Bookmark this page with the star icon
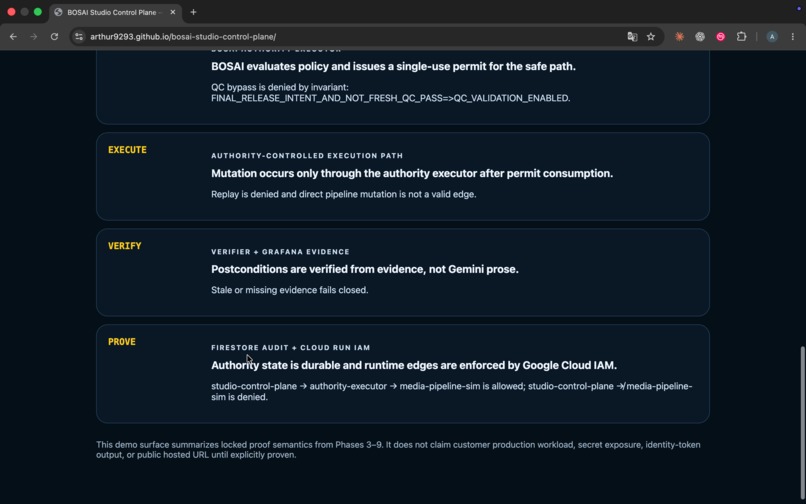The image size is (806, 504). [651, 37]
